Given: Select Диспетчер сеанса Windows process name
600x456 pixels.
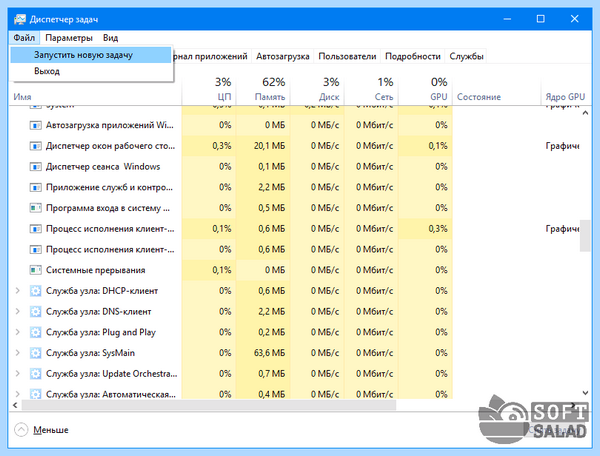Looking at the screenshot, I should (103, 167).
